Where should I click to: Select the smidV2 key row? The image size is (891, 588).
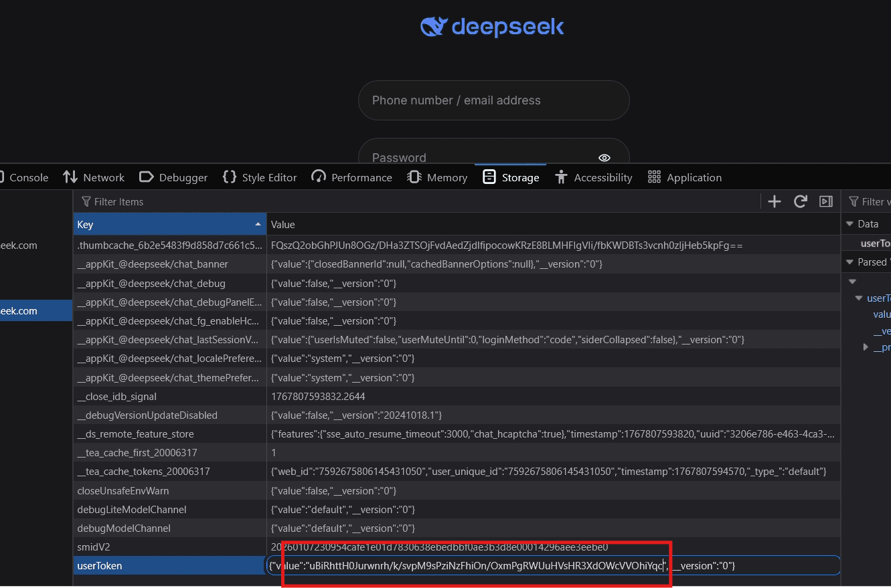[x=170, y=547]
